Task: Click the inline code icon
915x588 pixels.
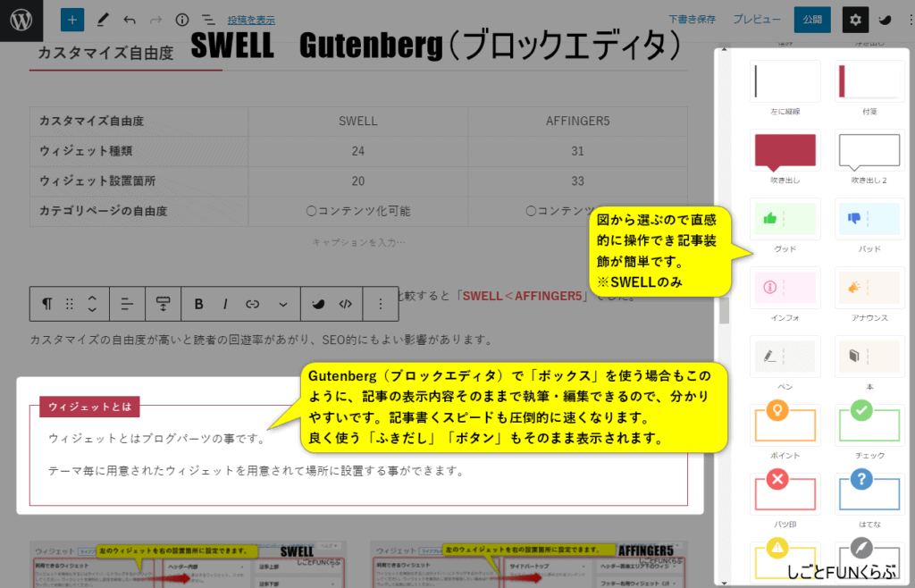Action: pos(346,304)
